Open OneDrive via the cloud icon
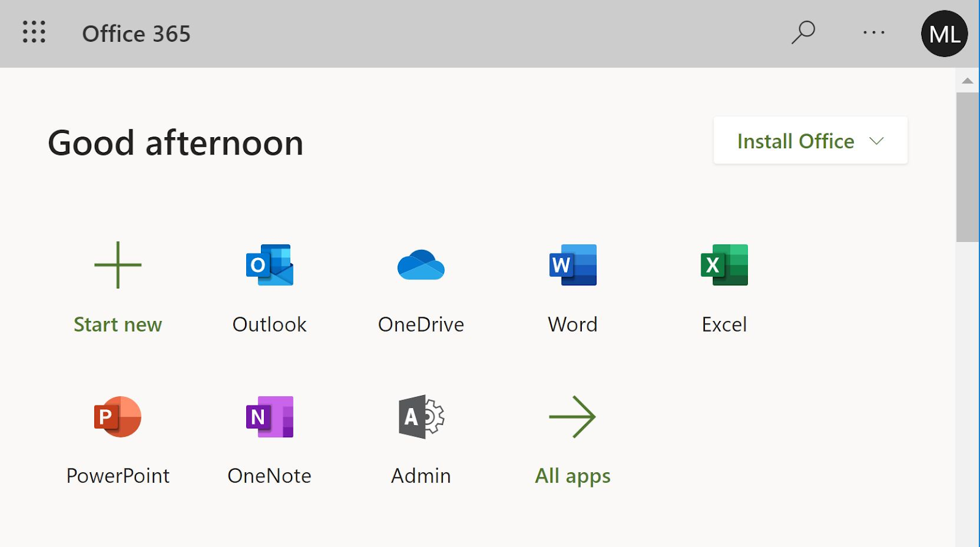 (x=421, y=265)
